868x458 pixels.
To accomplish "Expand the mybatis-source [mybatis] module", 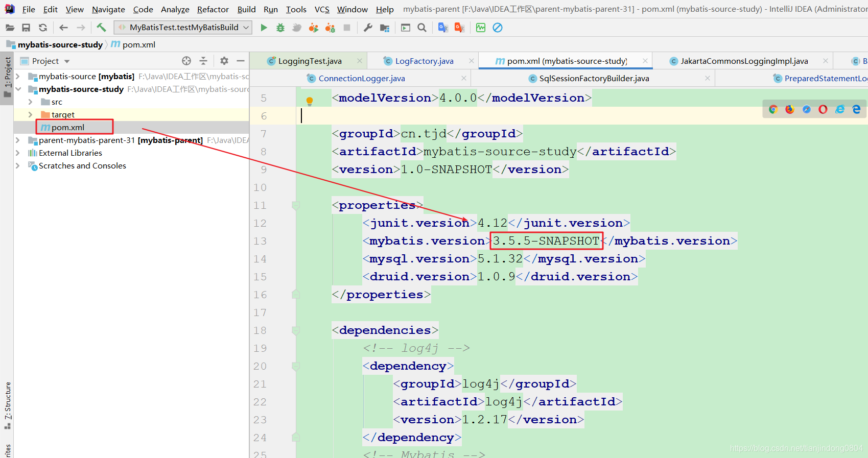I will tap(18, 76).
